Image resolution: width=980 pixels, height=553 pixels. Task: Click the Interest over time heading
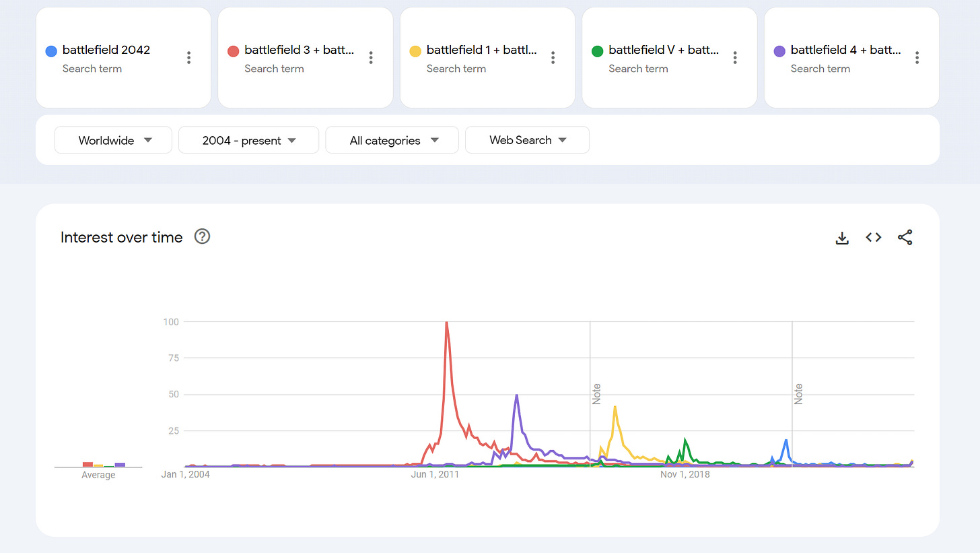click(122, 237)
